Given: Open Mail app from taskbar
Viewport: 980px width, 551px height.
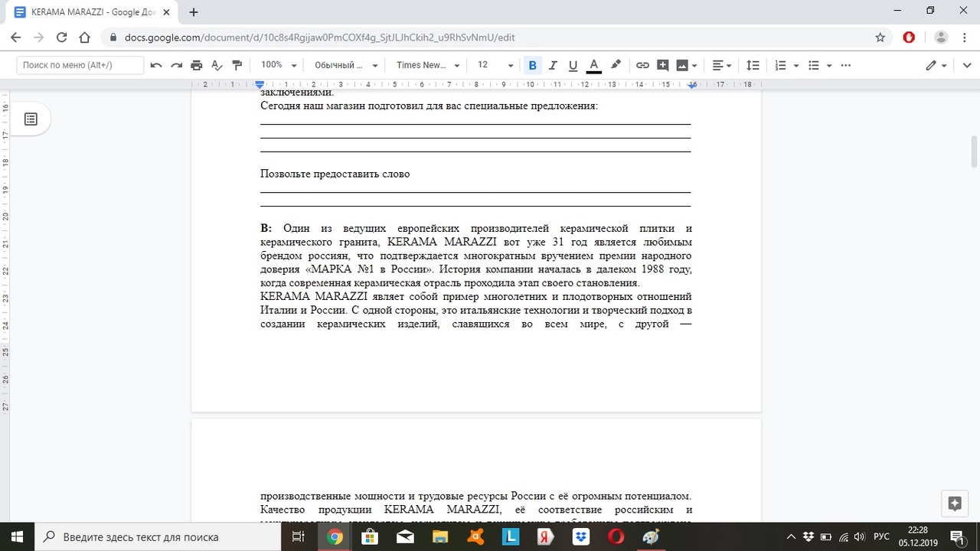Looking at the screenshot, I should 405,536.
